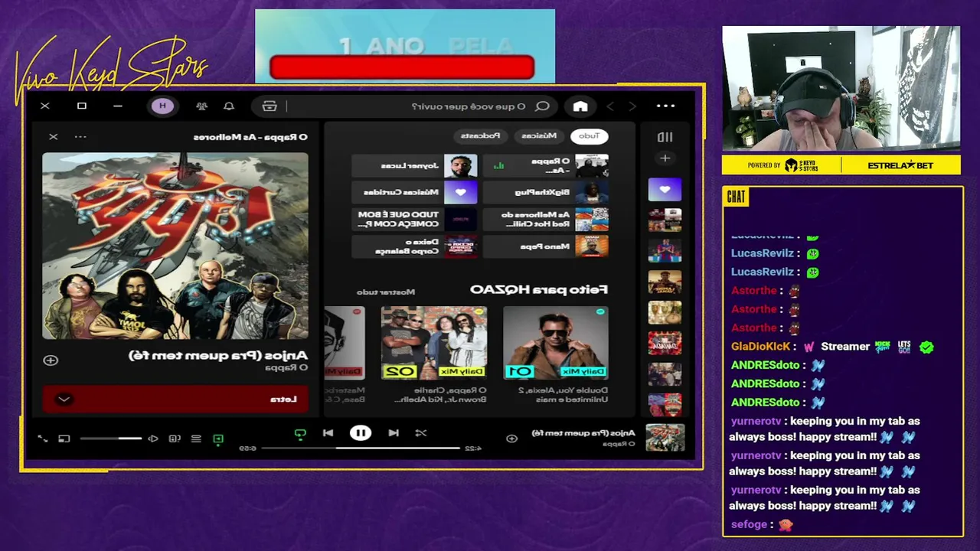The image size is (980, 551).
Task: Select the 'Músicas' filter chip
Action: (x=539, y=135)
